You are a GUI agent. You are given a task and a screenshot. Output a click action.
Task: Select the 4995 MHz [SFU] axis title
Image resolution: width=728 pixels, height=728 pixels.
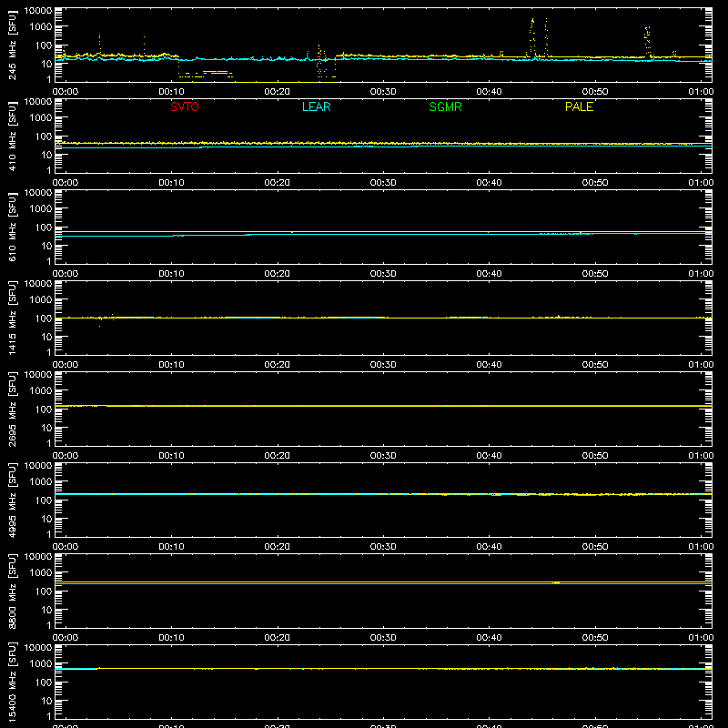[x=13, y=500]
